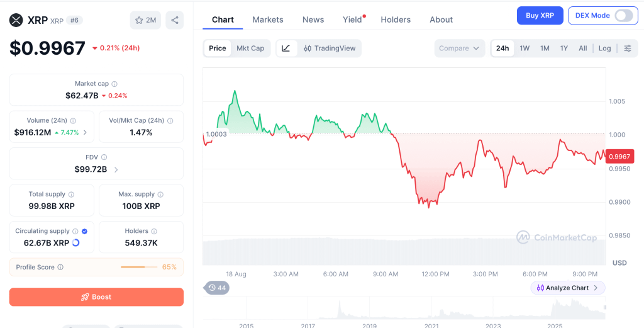Set the chart range to 1W
The width and height of the screenshot is (644, 328).
click(525, 48)
